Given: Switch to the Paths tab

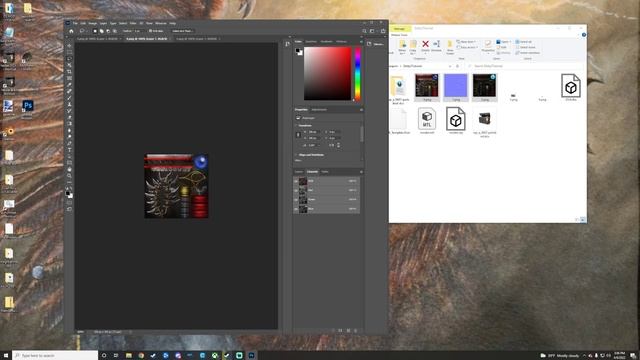Looking at the screenshot, I should coord(325,172).
